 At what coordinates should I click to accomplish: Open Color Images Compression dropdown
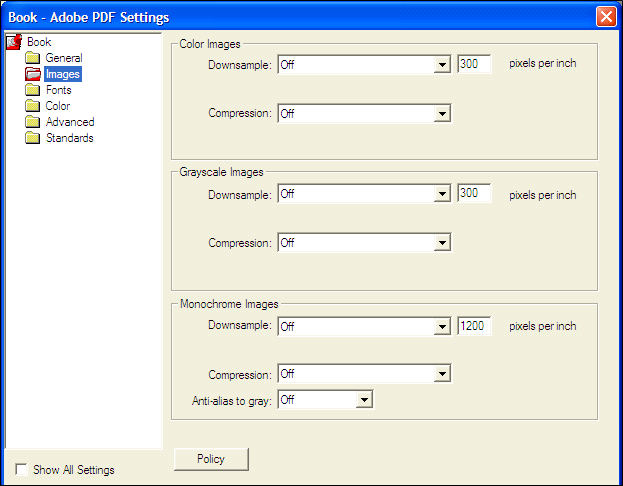click(364, 114)
